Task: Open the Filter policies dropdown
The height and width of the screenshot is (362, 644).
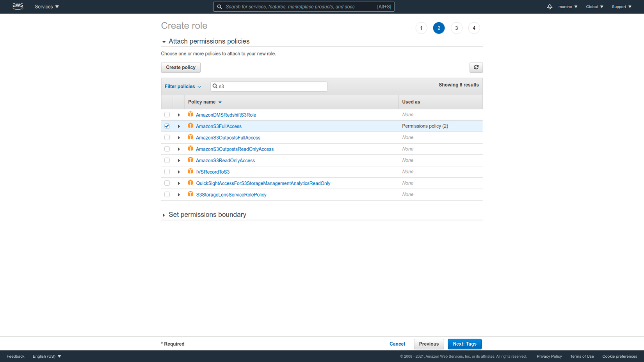Action: tap(183, 87)
